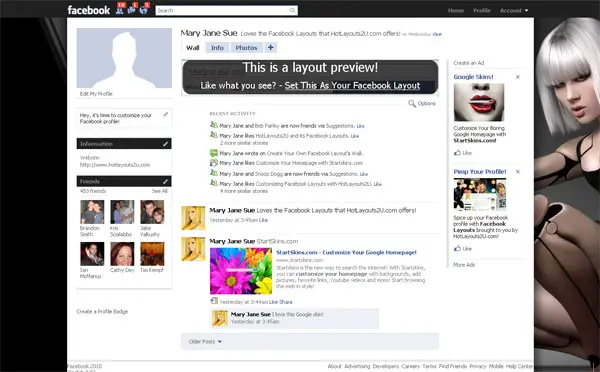Screen dimensions: 600x372
Task: Add a new tab with plus icon
Action: [x=271, y=47]
